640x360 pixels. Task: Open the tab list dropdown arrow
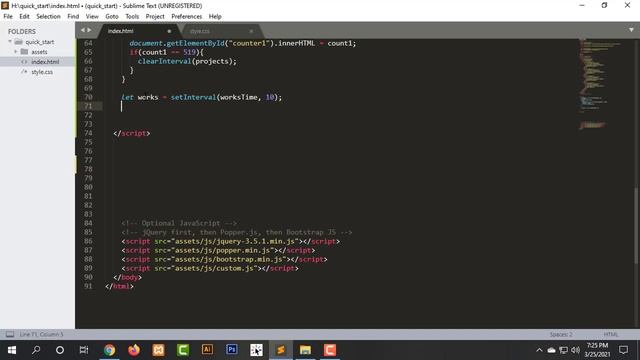(x=631, y=30)
